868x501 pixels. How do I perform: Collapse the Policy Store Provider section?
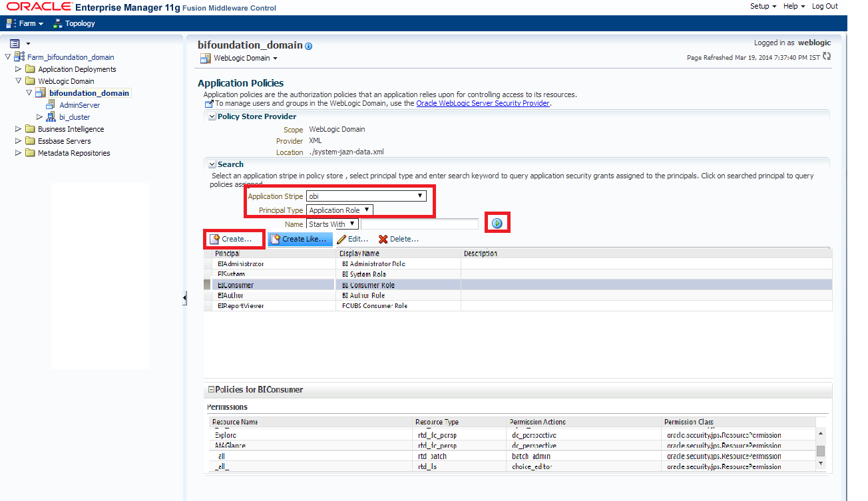(x=212, y=116)
